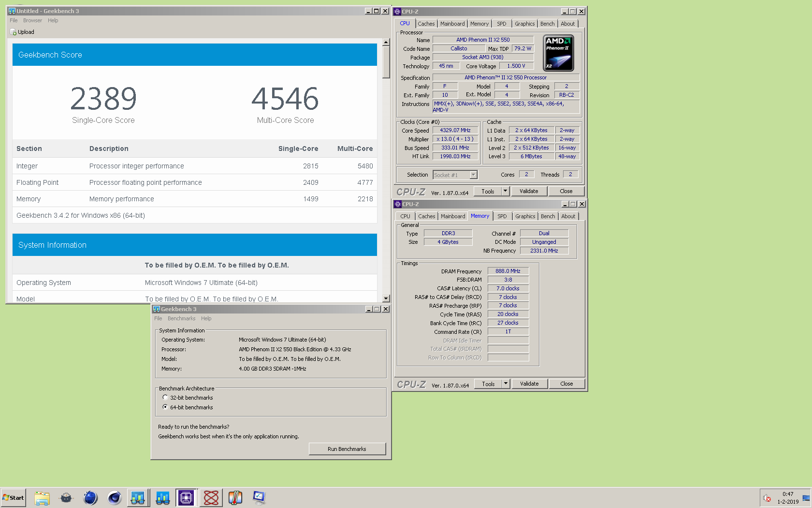Viewport: 812px width, 508px height.
Task: Click the show desktop tray icon
Action: coord(806,498)
